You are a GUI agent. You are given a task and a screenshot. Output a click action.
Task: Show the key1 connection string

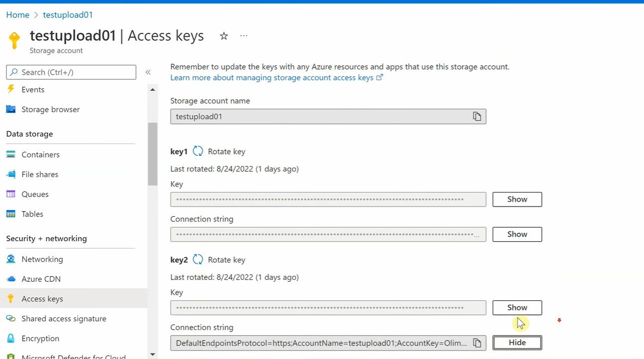(x=517, y=234)
